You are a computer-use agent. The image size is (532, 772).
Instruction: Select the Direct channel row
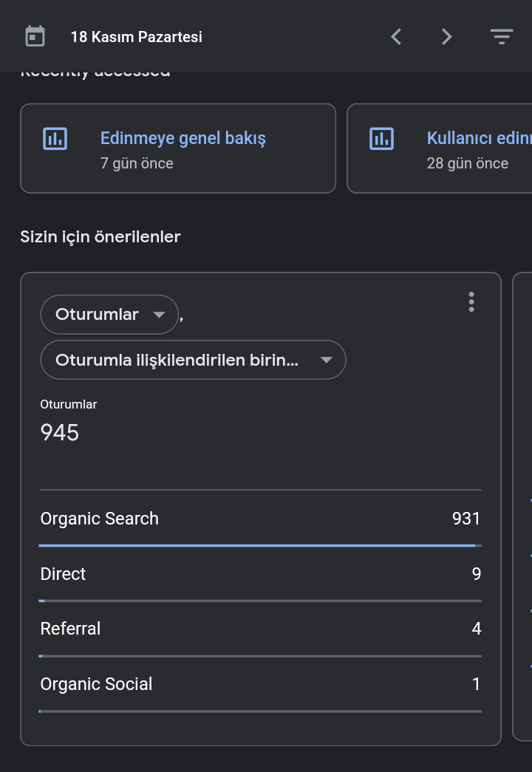tap(261, 574)
